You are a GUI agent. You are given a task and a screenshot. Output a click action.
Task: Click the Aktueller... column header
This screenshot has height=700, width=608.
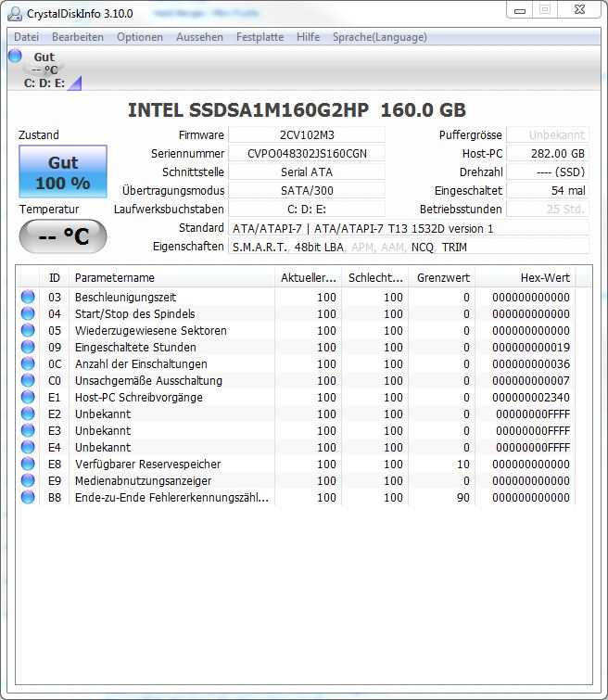308,277
